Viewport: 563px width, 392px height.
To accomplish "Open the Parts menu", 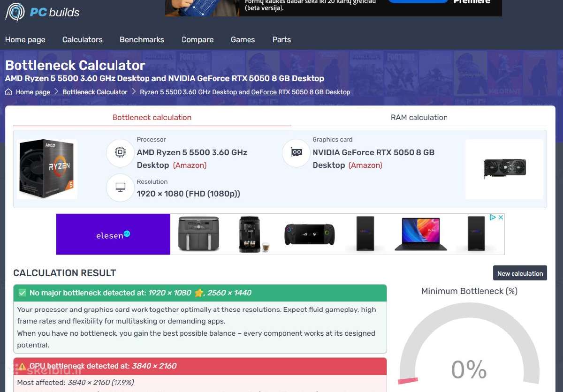I will pos(281,39).
